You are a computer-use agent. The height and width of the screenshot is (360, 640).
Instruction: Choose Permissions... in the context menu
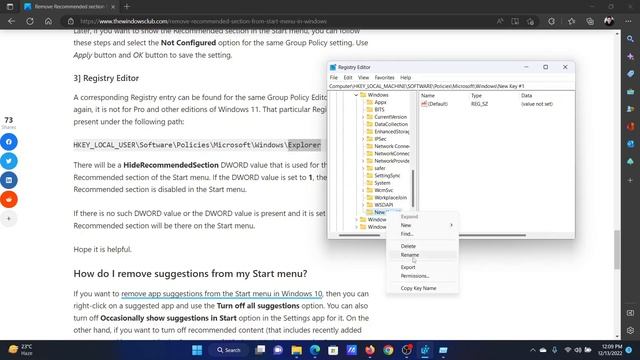(x=423, y=276)
